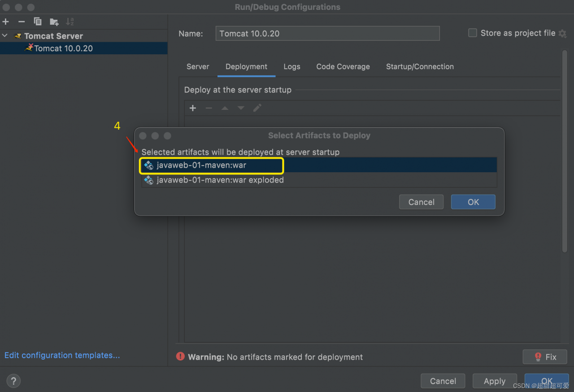Remove configuration with minus icon in left panel
574x392 pixels.
[22, 22]
